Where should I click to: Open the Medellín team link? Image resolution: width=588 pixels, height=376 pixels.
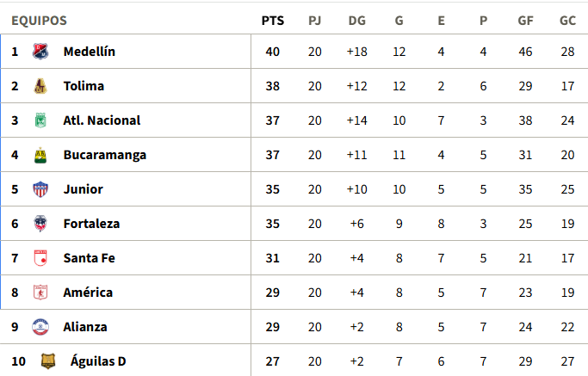point(89,52)
